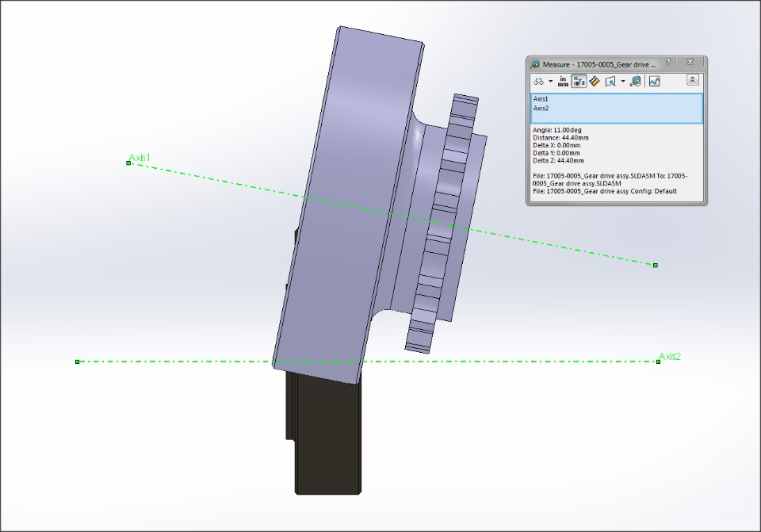Click the Measurement History icon
761x532 pixels.
635,82
